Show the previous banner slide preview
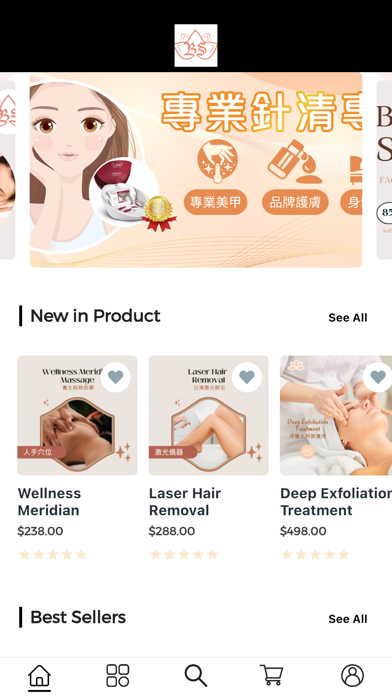The width and height of the screenshot is (392, 696). pos(8,170)
